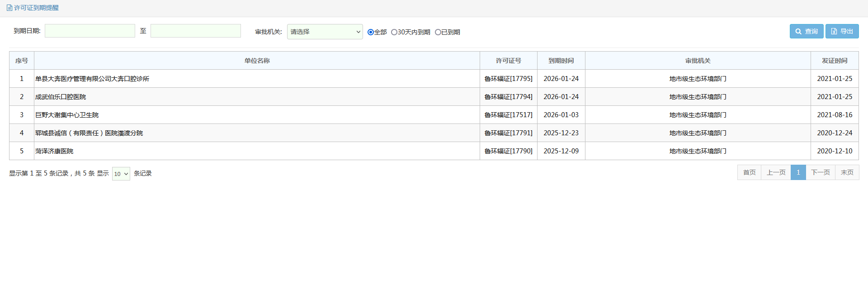Go to 下一页 next page
This screenshot has width=868, height=285.
click(x=820, y=172)
